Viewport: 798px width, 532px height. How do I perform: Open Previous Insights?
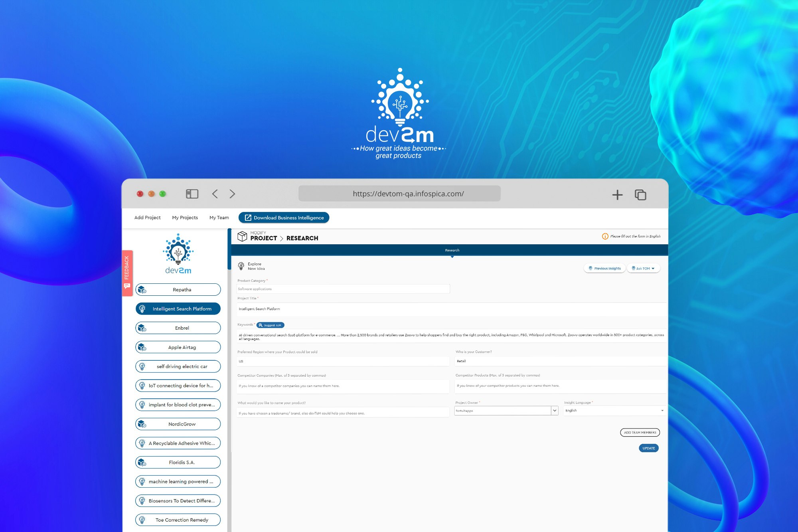click(x=604, y=268)
